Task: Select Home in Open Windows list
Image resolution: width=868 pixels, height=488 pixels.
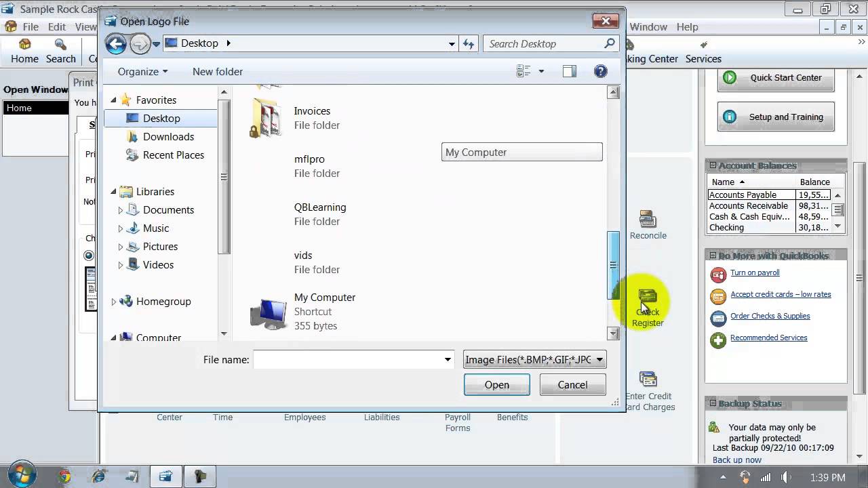Action: pos(36,108)
